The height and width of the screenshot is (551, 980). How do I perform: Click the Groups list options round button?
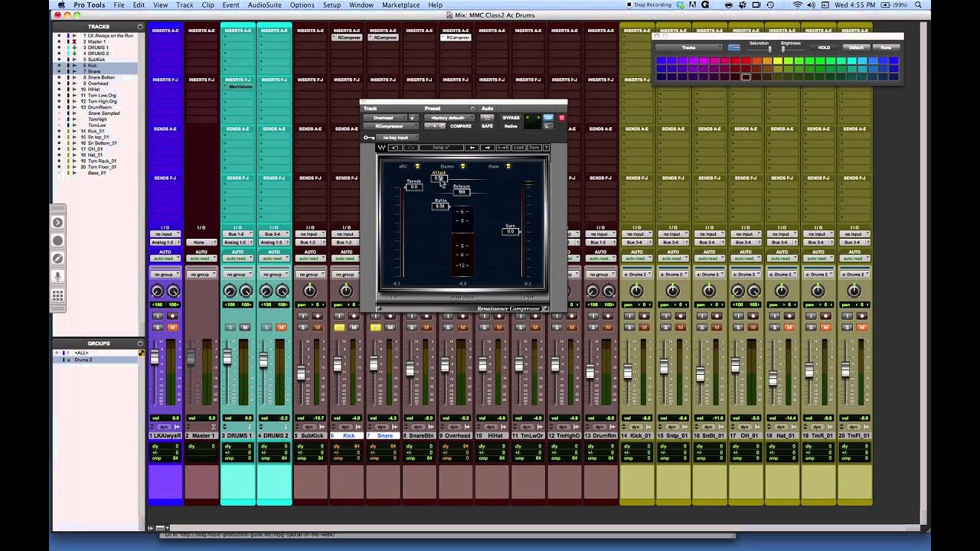140,344
